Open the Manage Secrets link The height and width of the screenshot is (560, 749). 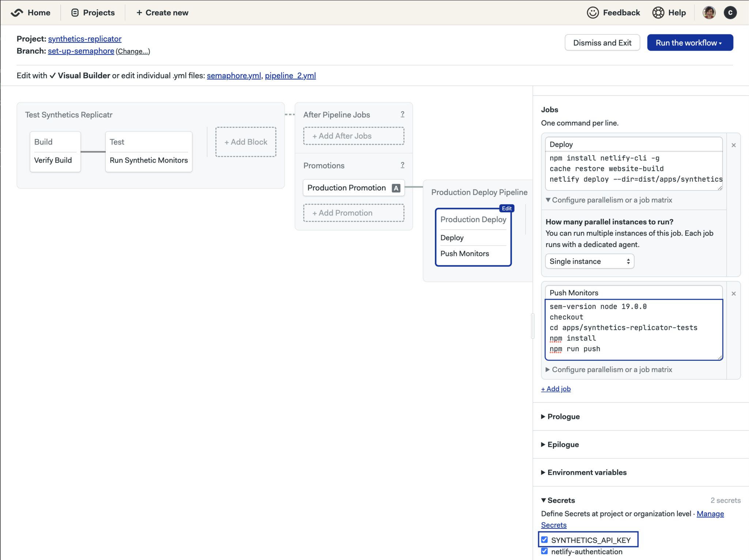710,514
